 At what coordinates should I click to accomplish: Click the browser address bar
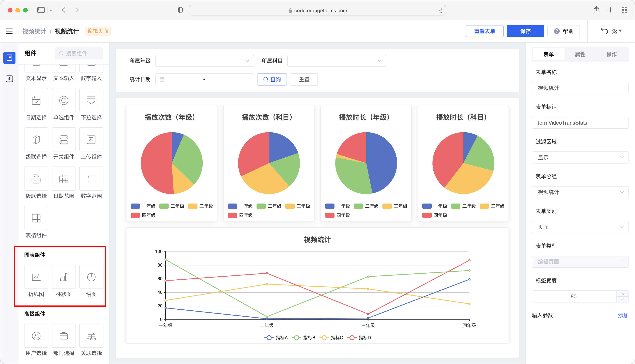click(317, 10)
